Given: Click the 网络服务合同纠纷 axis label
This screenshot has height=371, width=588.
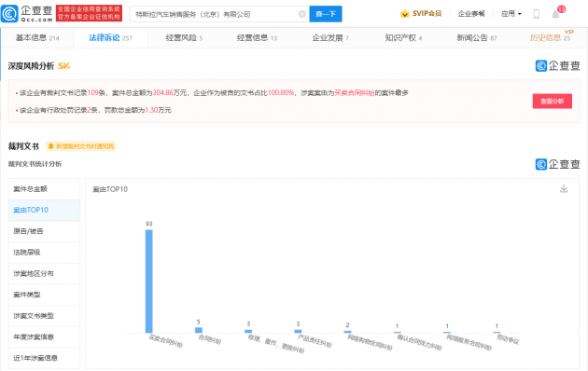Looking at the screenshot, I should click(x=469, y=342).
